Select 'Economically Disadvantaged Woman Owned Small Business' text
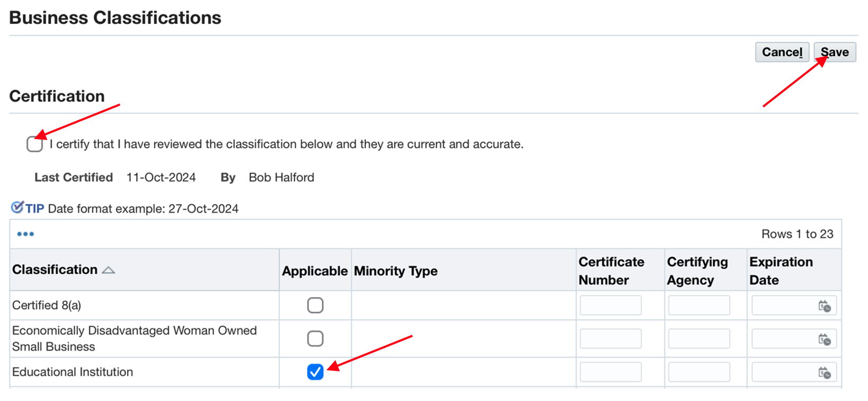This screenshot has height=401, width=868. tap(135, 338)
